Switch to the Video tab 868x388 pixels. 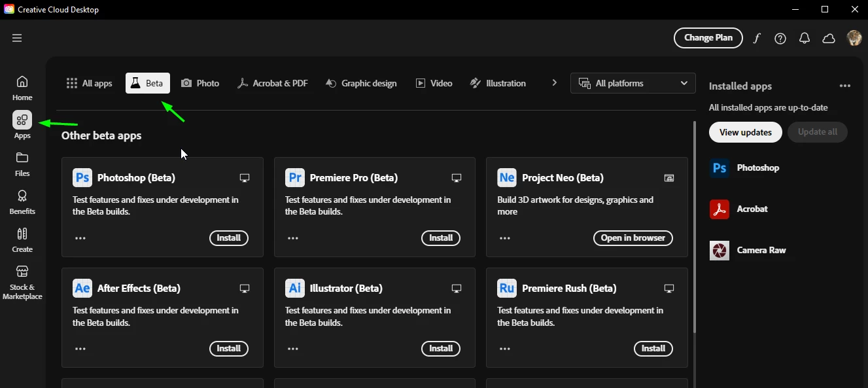click(x=434, y=83)
